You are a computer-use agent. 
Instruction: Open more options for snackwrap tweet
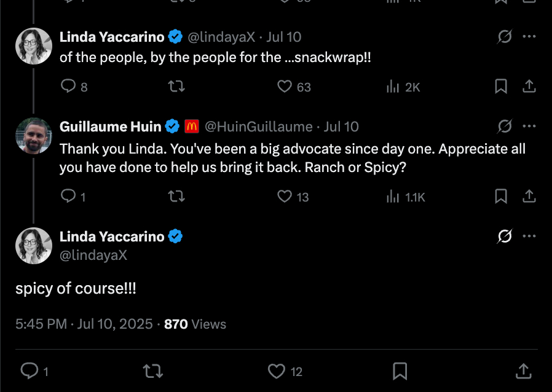(x=529, y=37)
